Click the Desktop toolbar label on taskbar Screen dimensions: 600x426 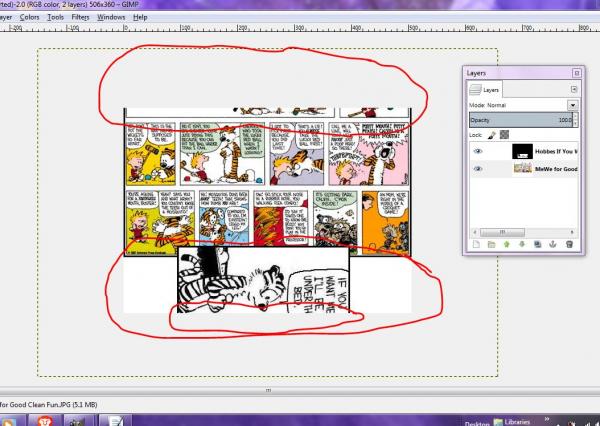[x=477, y=423]
